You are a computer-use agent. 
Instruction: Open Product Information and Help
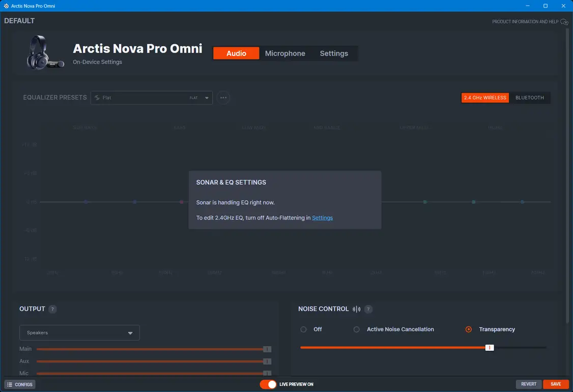(x=525, y=21)
